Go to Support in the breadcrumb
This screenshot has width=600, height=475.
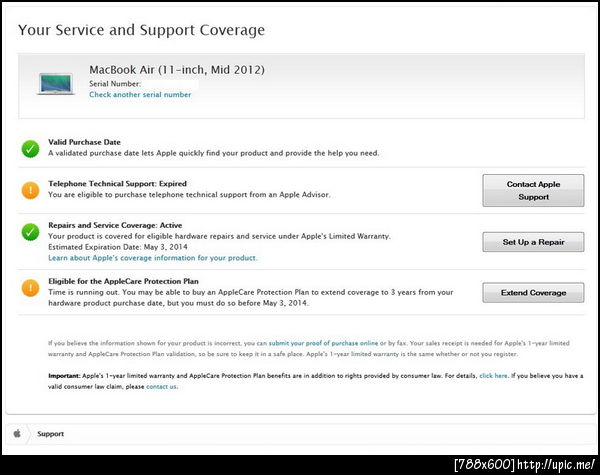point(51,434)
